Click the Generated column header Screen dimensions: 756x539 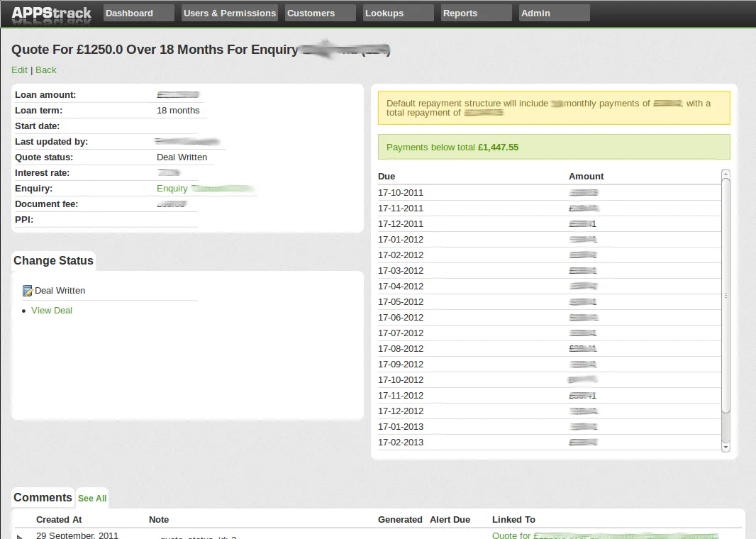[400, 520]
